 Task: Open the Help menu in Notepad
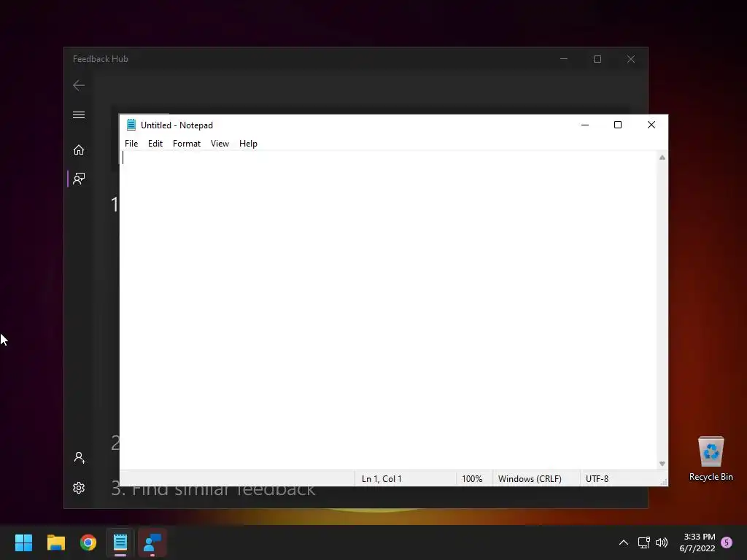[248, 144]
